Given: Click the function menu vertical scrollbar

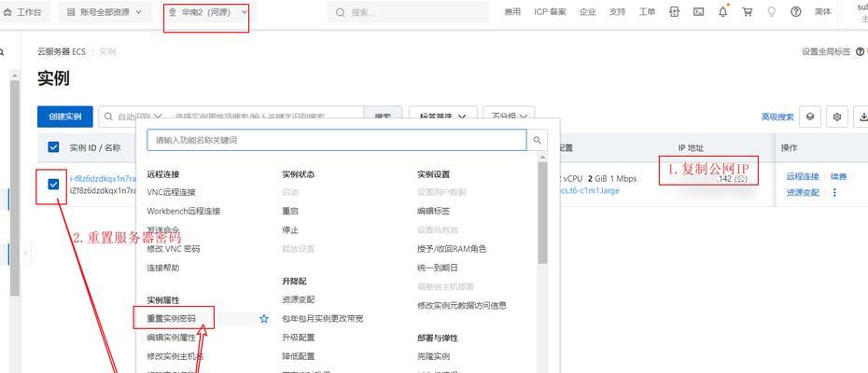Looking at the screenshot, I should [542, 213].
